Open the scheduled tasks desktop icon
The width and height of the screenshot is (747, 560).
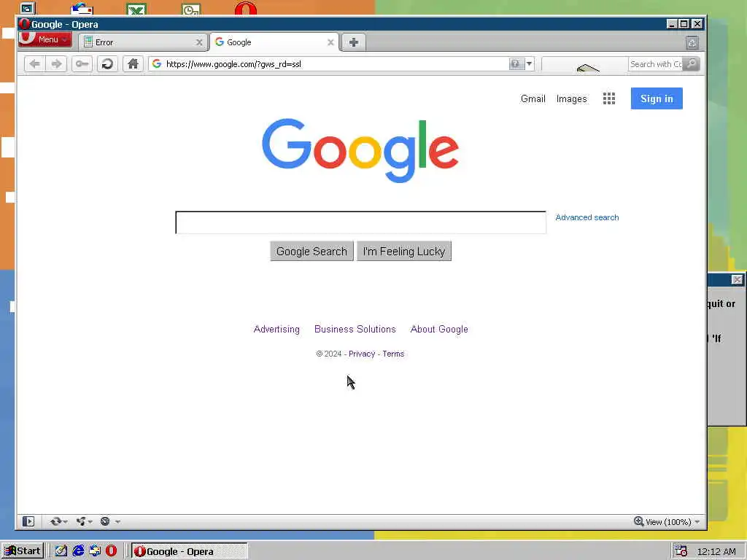click(192, 9)
